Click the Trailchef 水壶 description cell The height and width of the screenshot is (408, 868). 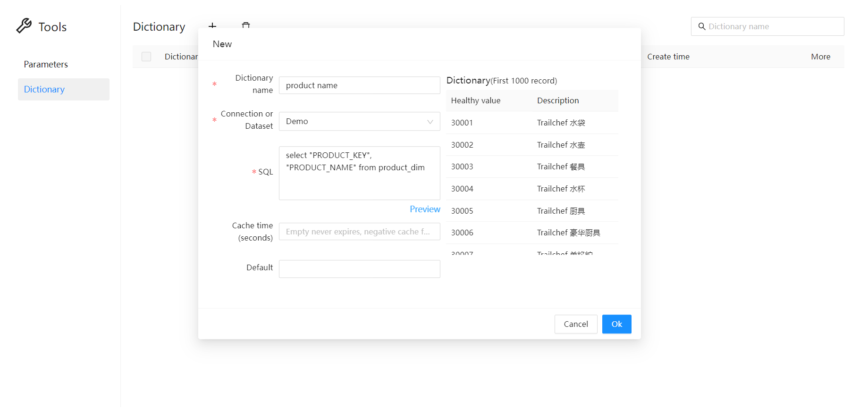pyautogui.click(x=561, y=145)
